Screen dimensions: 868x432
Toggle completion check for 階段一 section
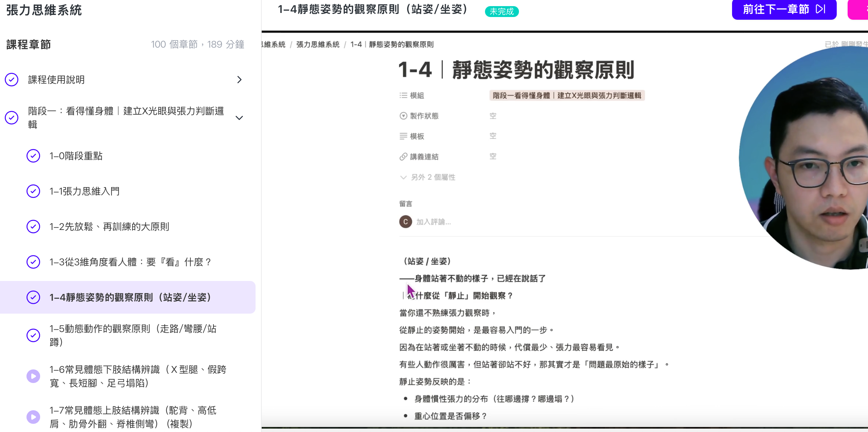pos(12,118)
